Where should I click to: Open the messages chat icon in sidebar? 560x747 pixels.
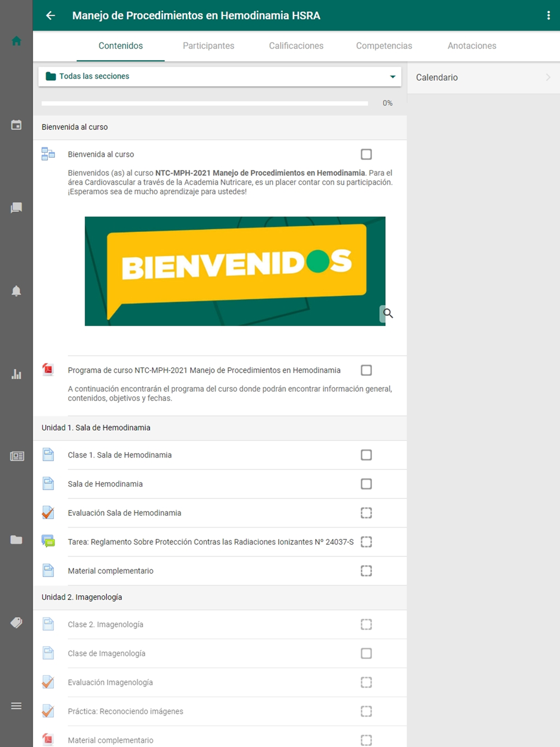point(16,208)
